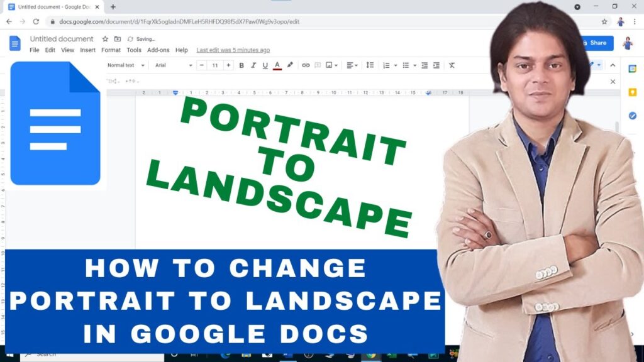Expand the insert image dropdown arrow

(336, 65)
